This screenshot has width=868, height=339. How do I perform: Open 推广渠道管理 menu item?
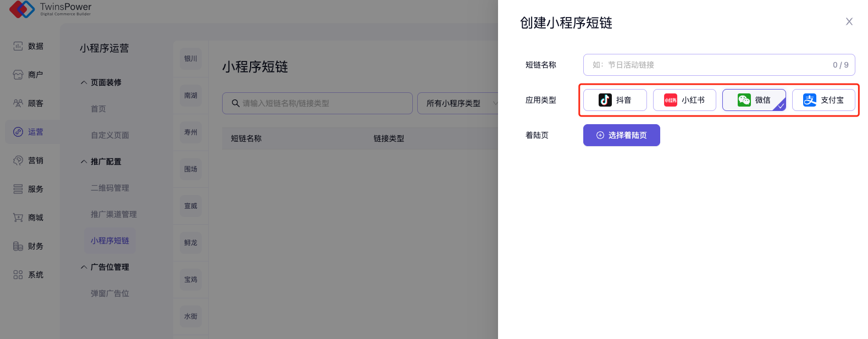[114, 214]
